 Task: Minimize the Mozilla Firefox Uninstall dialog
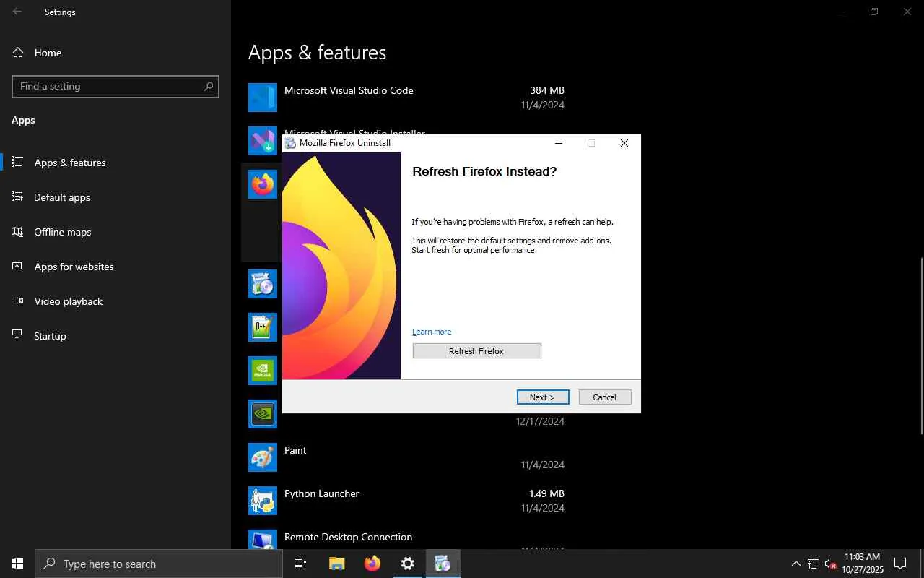point(558,143)
